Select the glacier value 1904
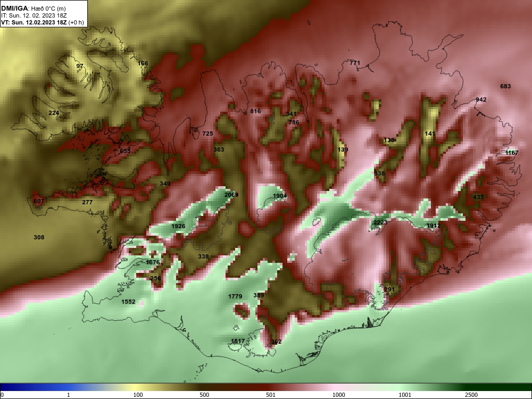Screen dimensions: 532x399 (280, 196)
